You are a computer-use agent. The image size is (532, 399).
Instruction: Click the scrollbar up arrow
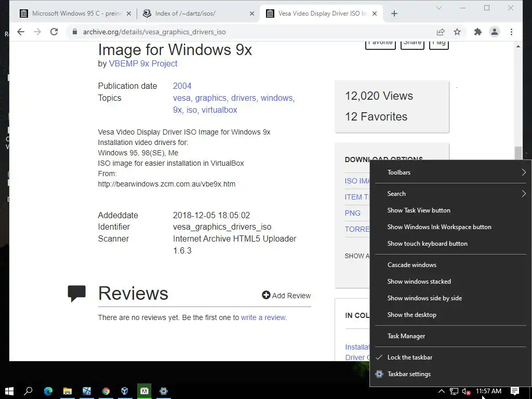click(x=518, y=46)
